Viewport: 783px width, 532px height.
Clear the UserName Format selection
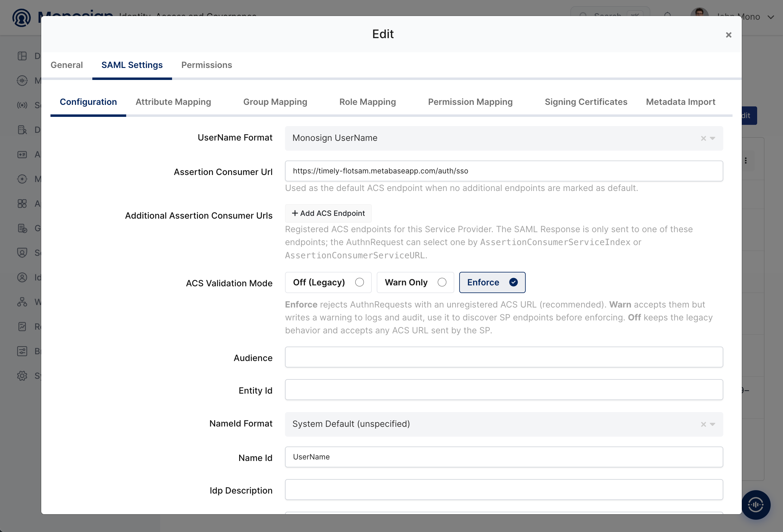coord(703,138)
